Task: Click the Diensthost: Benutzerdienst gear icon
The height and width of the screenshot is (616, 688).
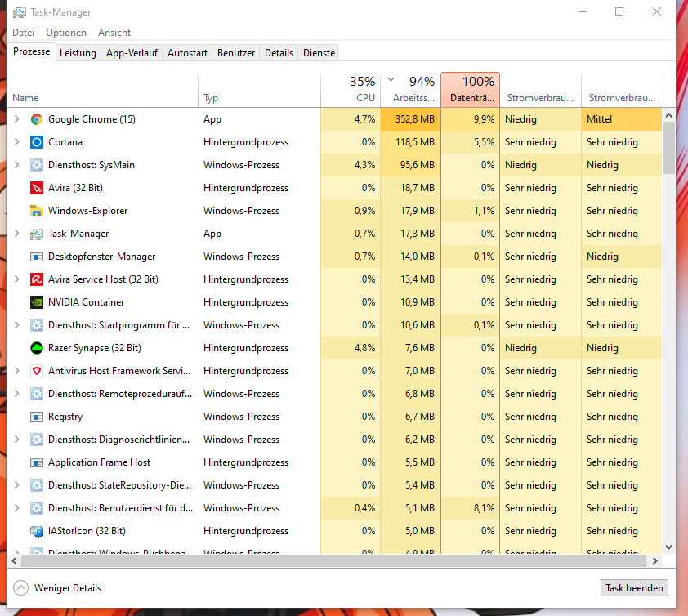Action: (x=37, y=508)
